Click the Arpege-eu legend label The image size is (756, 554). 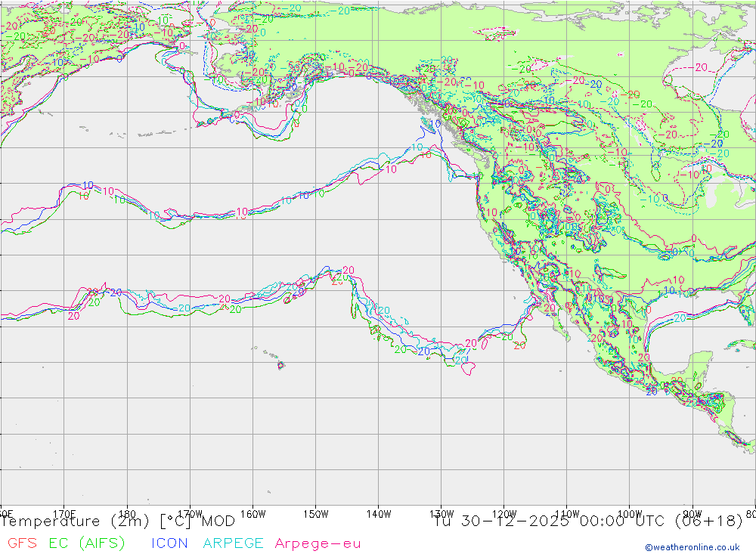point(318,543)
